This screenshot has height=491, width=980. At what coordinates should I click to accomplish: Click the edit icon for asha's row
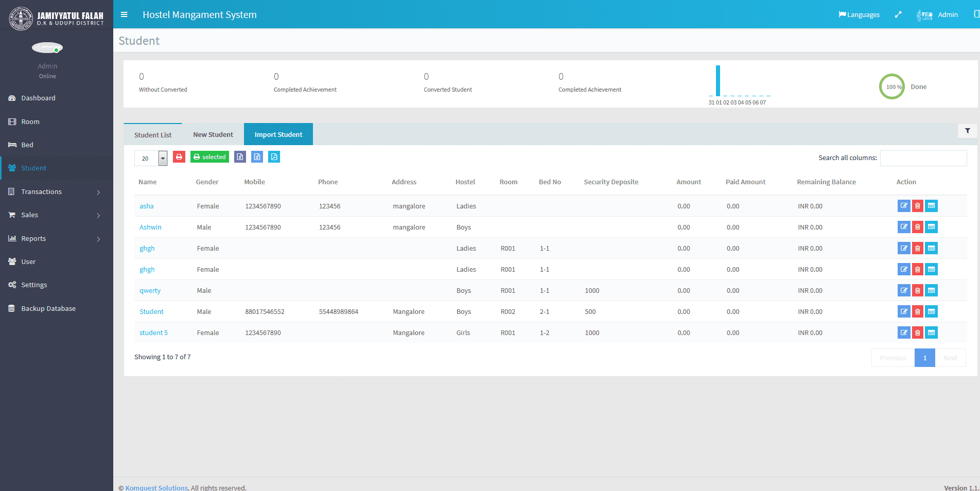pos(903,206)
